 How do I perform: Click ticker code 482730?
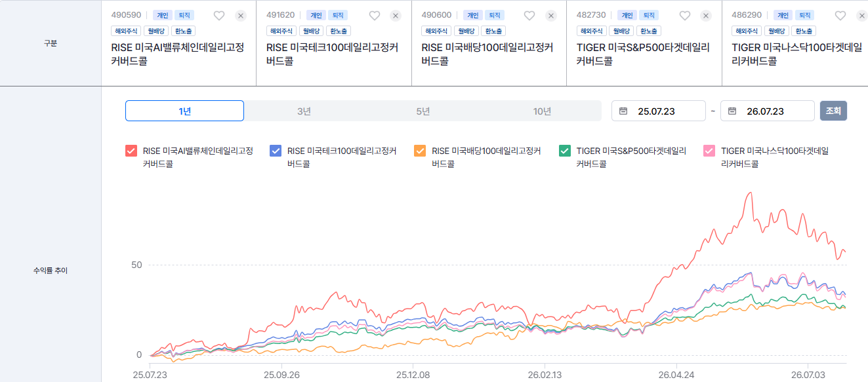click(591, 15)
